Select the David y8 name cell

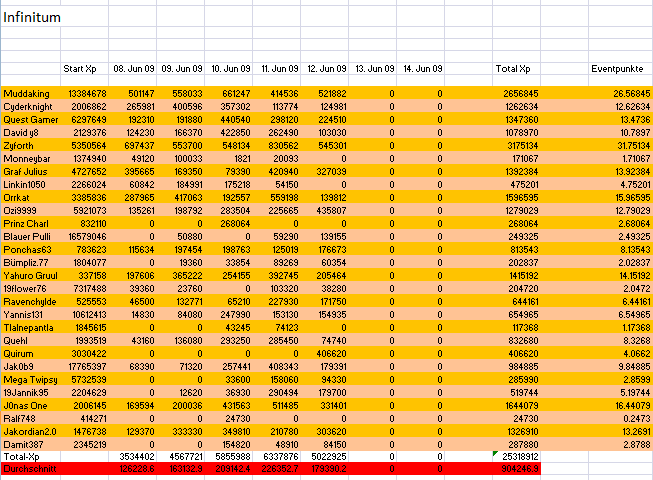[x=31, y=132]
